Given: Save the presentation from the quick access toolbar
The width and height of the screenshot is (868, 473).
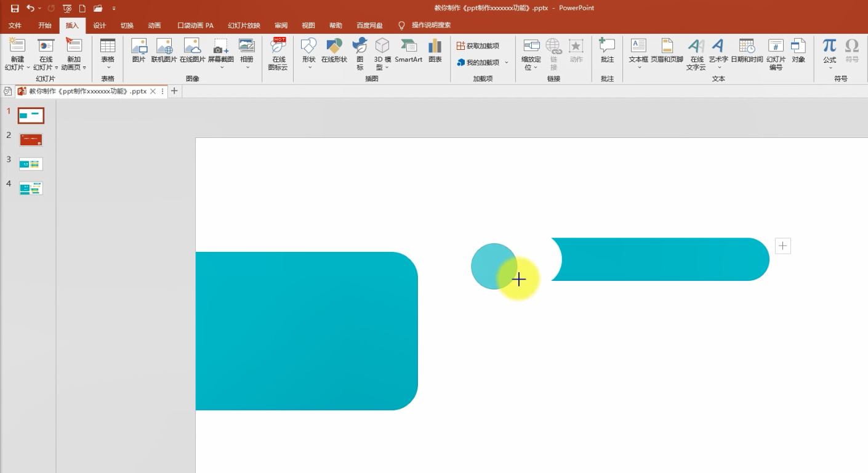Looking at the screenshot, I should (x=15, y=8).
